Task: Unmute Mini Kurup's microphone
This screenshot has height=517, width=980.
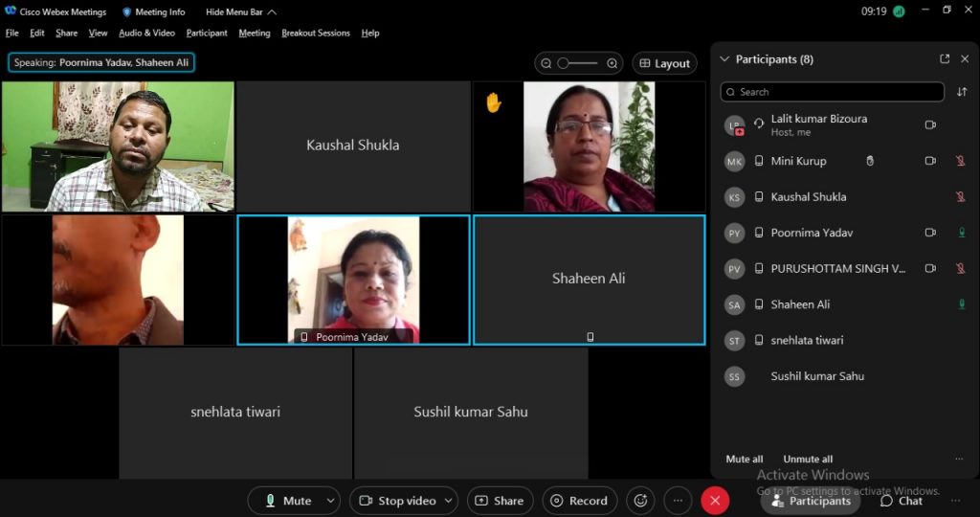Action: [x=961, y=161]
